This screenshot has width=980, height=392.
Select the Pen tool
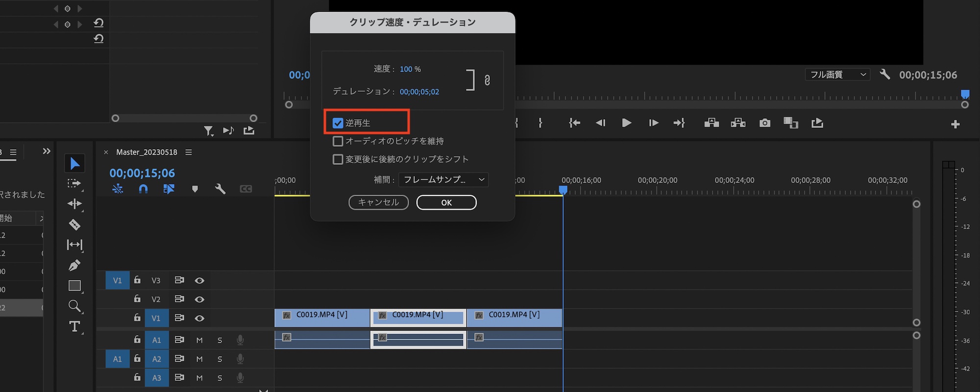74,265
